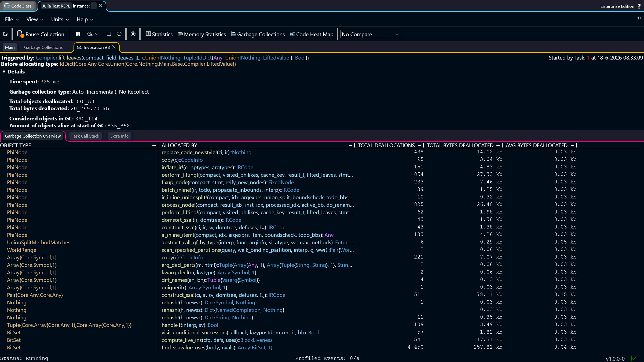The height and width of the screenshot is (362, 644).
Task: Switch to the Task Call Stack tab
Action: click(86, 136)
